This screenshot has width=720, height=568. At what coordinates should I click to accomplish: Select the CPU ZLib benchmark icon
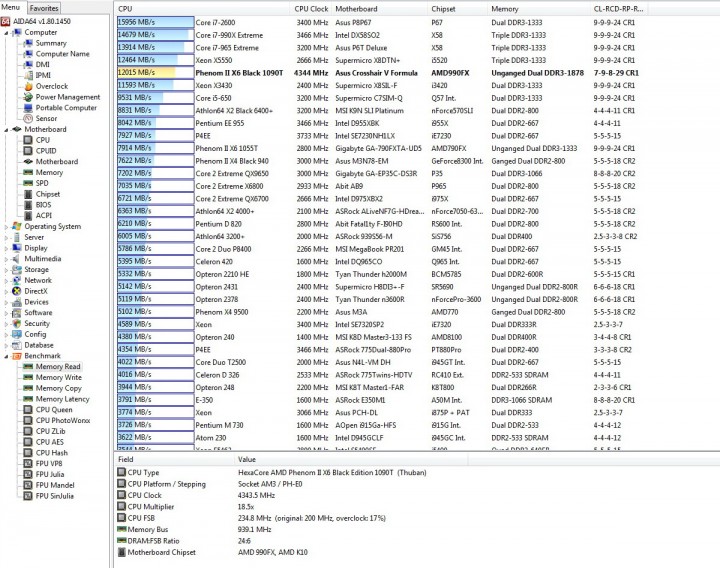(28, 432)
